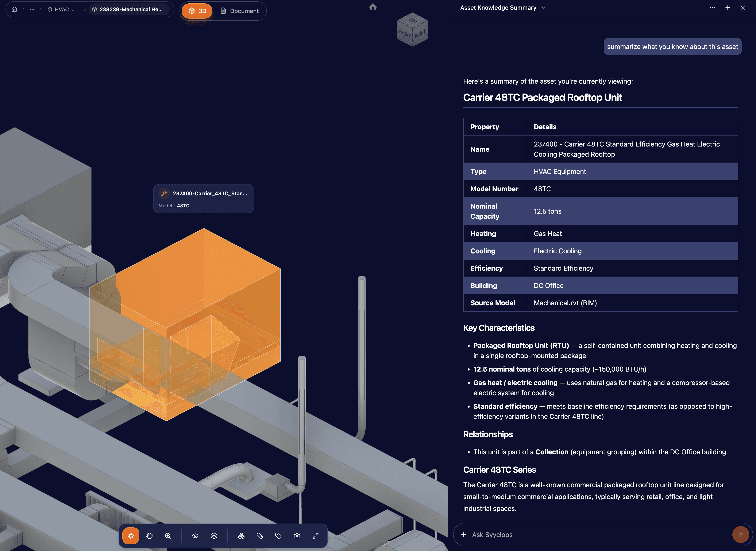Click 'Carrier 48TC Packaged Rooftop Unit' title

[x=542, y=97]
